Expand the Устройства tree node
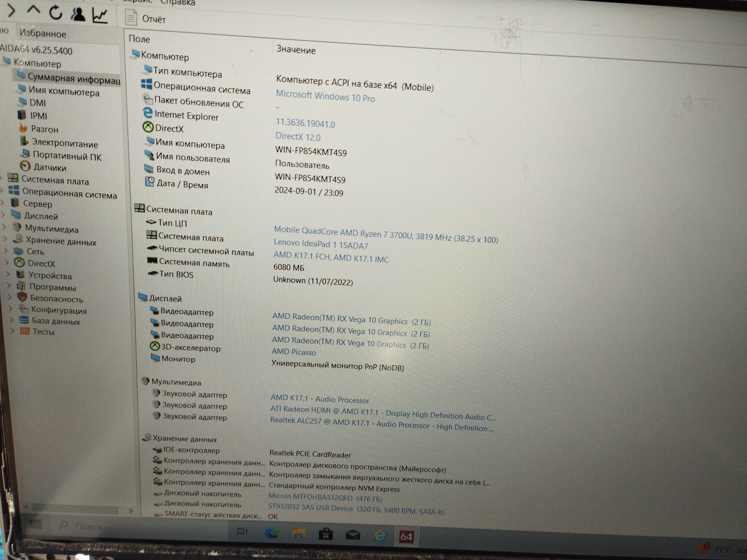The width and height of the screenshot is (747, 560). 8,275
